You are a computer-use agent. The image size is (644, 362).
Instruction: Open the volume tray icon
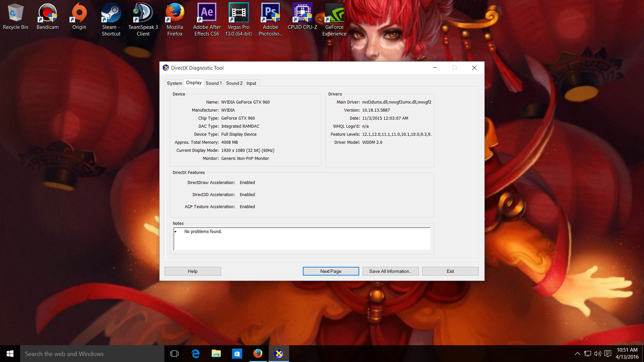click(597, 353)
